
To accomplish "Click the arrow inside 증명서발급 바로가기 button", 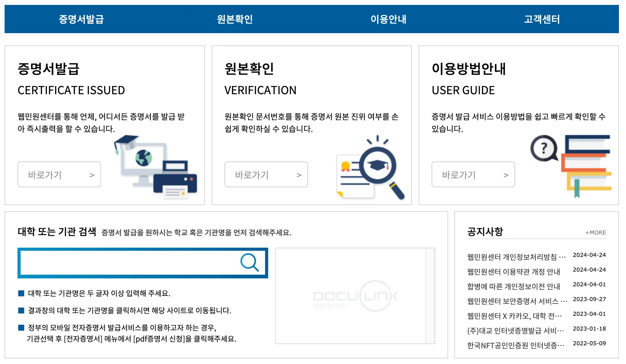I will [92, 174].
